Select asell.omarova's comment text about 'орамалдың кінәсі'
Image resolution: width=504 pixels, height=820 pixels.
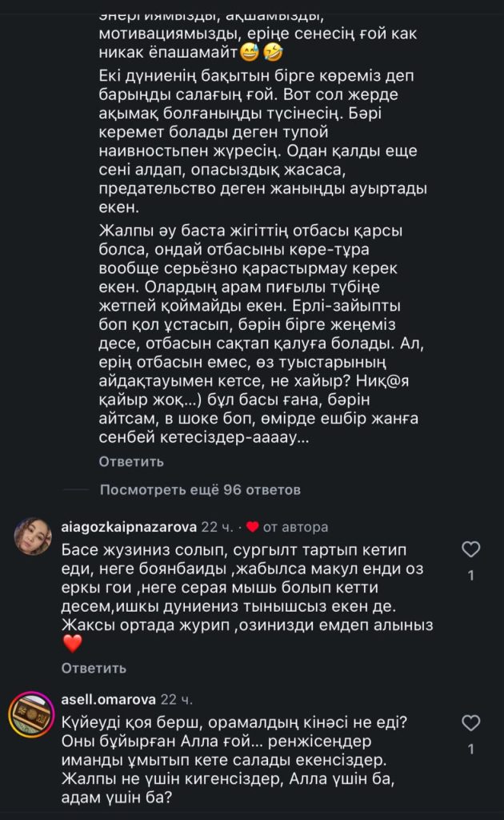(234, 760)
